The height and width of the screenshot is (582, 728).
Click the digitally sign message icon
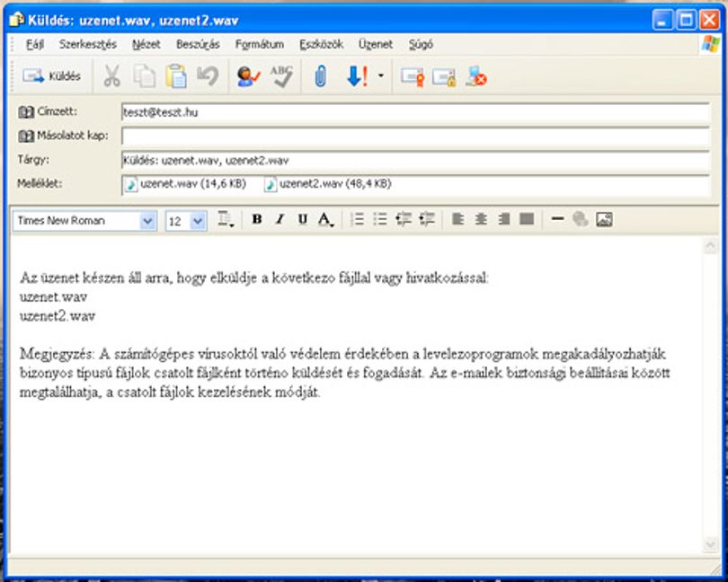click(413, 77)
